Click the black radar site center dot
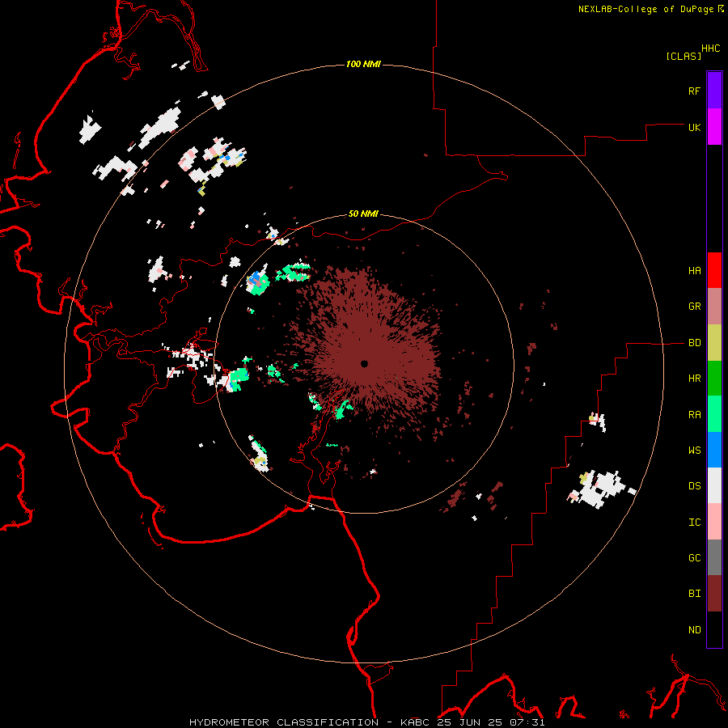The image size is (728, 728). (x=365, y=364)
